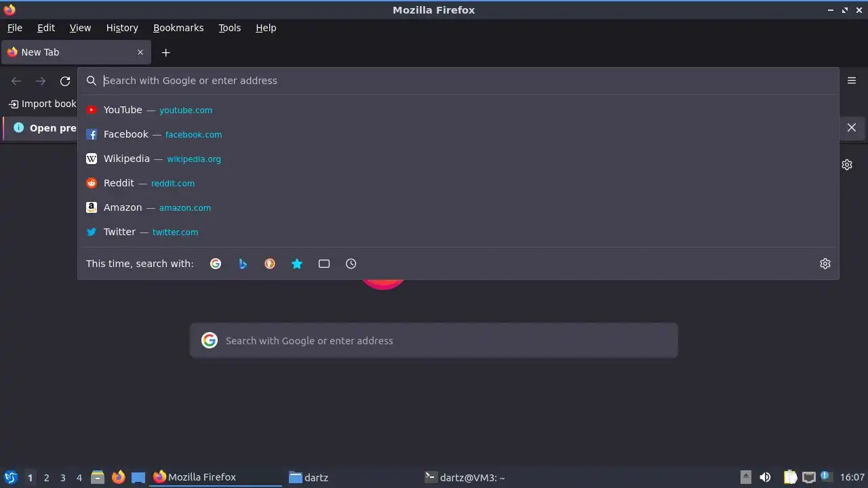Focus the URL bar search field
Viewport: 868px width, 488px height.
458,81
